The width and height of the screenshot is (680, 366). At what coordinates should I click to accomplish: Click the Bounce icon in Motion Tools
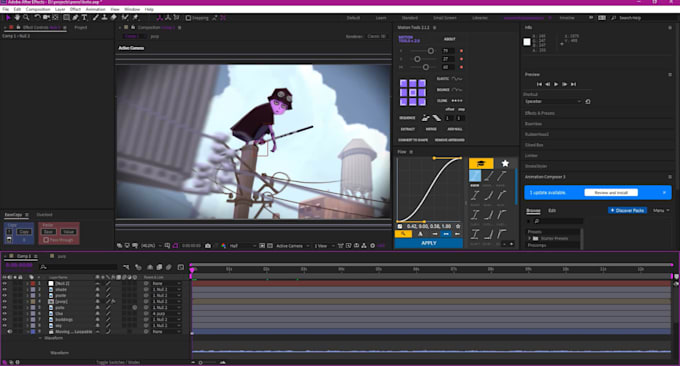click(457, 90)
